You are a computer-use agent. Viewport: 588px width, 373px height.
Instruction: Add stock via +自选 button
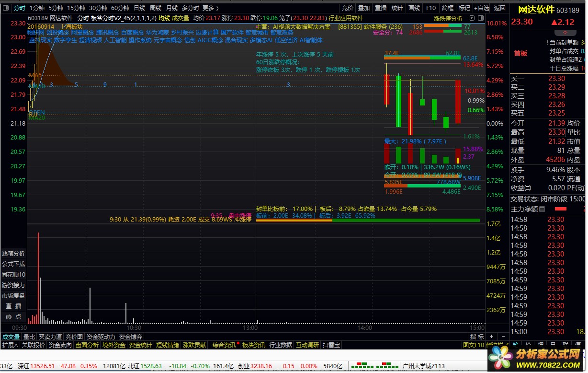482,8
